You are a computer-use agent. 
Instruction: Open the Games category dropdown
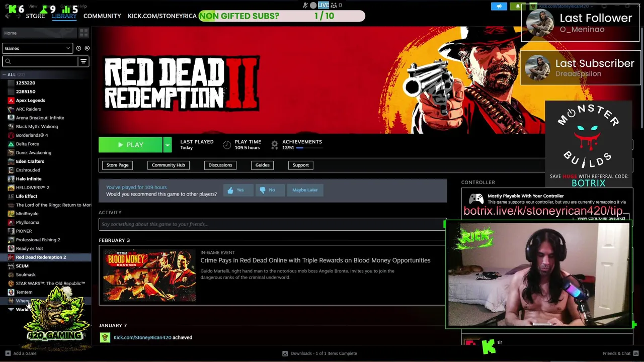(37, 48)
